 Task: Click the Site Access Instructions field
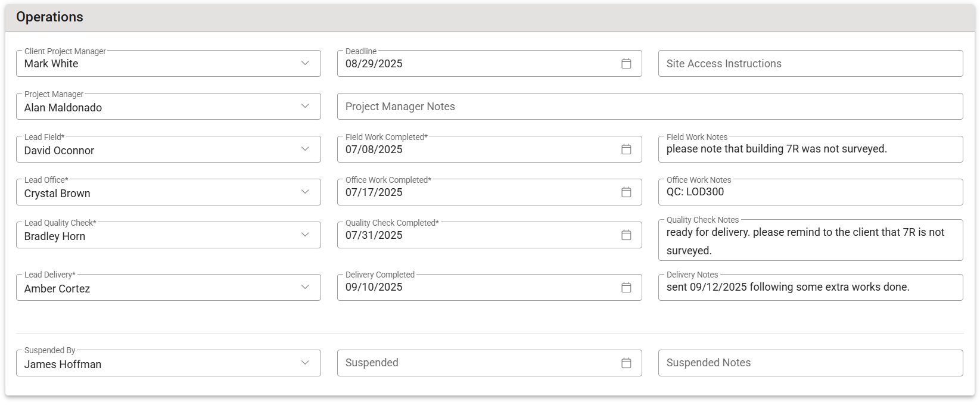[810, 64]
